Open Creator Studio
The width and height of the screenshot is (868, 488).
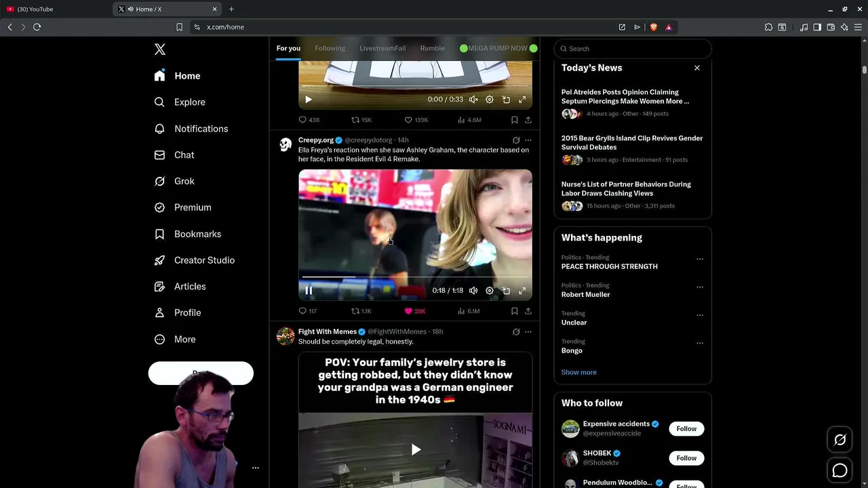(x=195, y=260)
